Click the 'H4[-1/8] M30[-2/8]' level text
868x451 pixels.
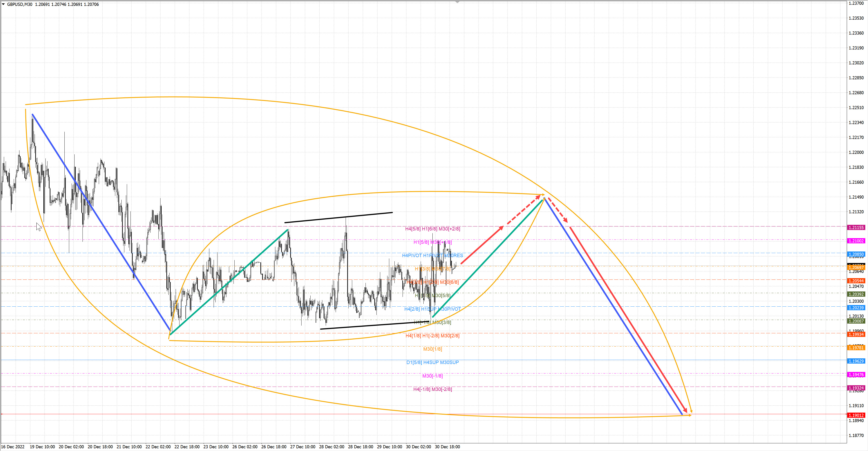pyautogui.click(x=432, y=389)
